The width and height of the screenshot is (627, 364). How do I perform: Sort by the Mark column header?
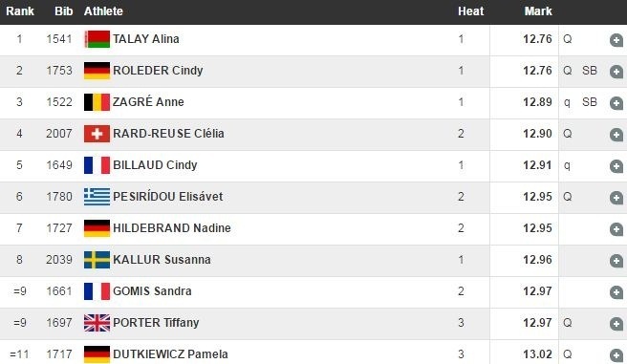pyautogui.click(x=538, y=11)
